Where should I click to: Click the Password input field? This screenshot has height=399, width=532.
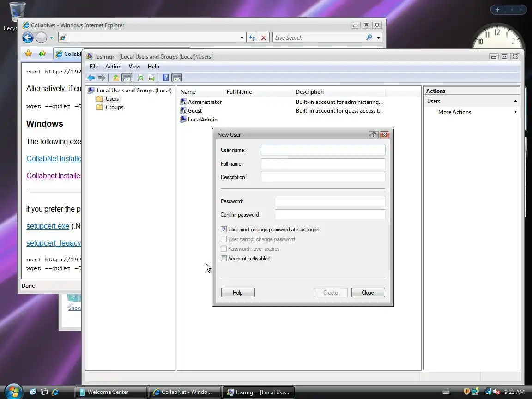[x=330, y=201]
